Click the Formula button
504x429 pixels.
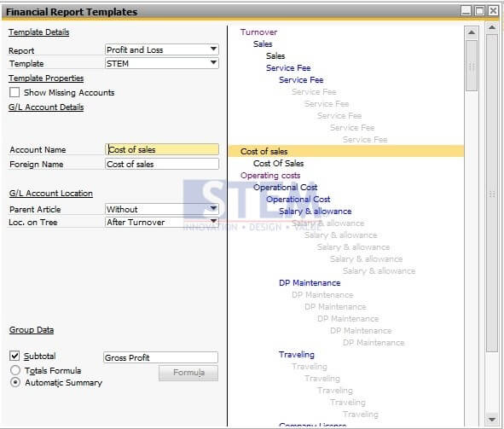pyautogui.click(x=188, y=373)
